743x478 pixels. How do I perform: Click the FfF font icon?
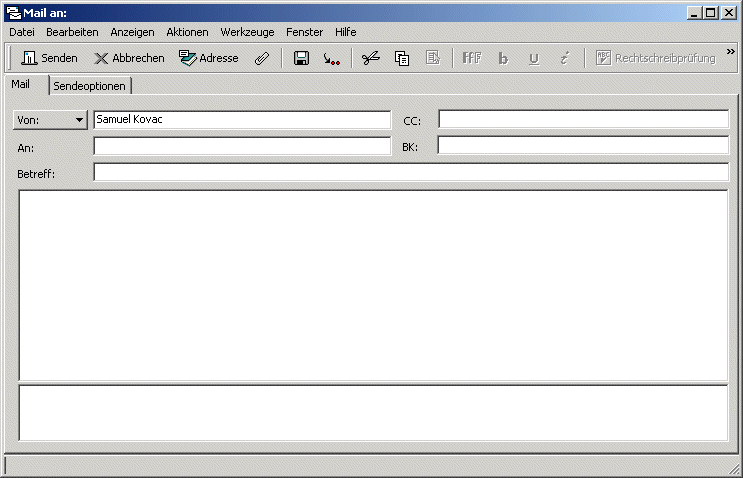pyautogui.click(x=471, y=58)
